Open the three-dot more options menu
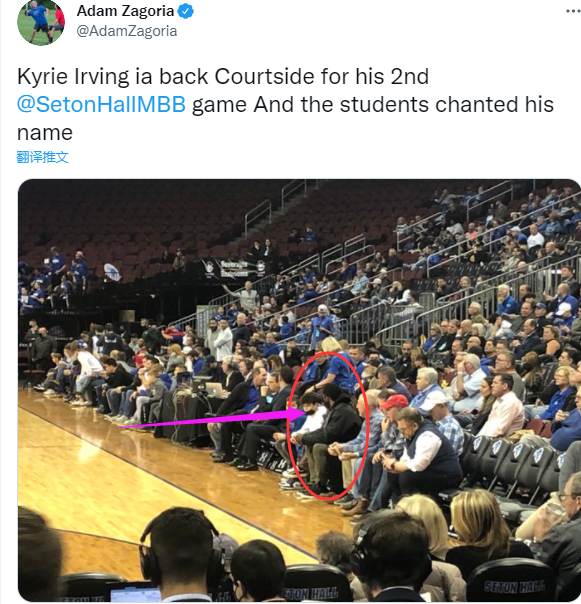 (573, 11)
